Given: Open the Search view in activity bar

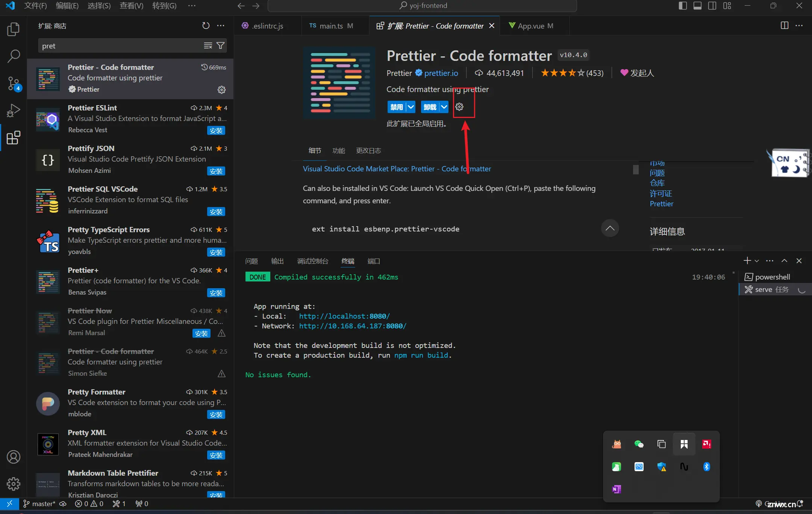Looking at the screenshot, I should coord(14,56).
